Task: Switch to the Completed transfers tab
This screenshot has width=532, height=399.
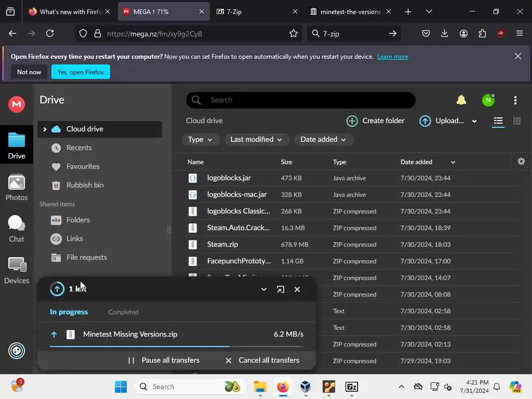Action: [123, 312]
